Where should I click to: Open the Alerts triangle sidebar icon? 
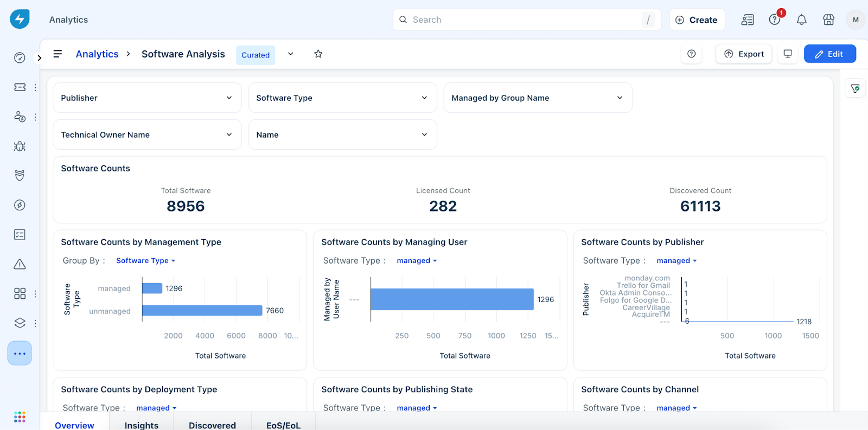20,264
